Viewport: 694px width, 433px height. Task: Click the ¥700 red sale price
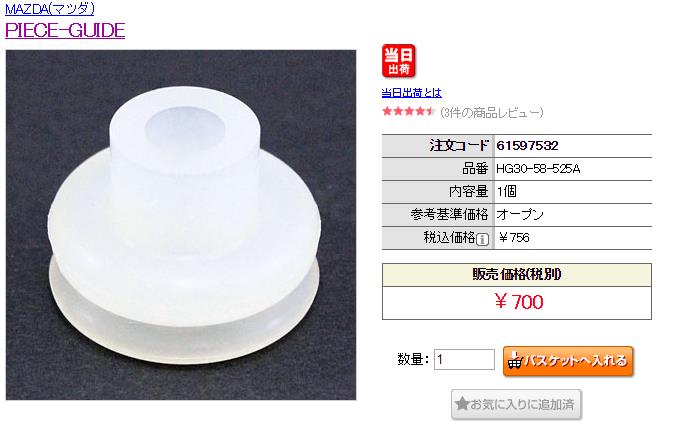pyautogui.click(x=519, y=302)
